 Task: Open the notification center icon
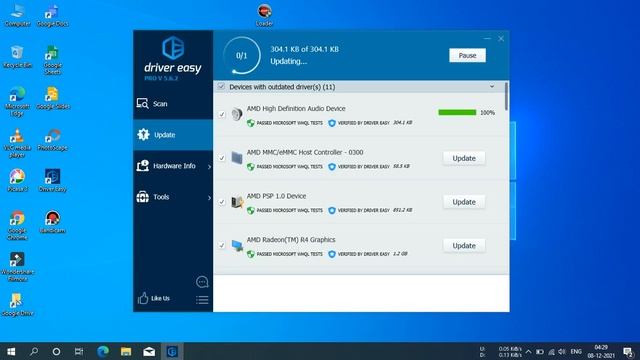coord(629,351)
